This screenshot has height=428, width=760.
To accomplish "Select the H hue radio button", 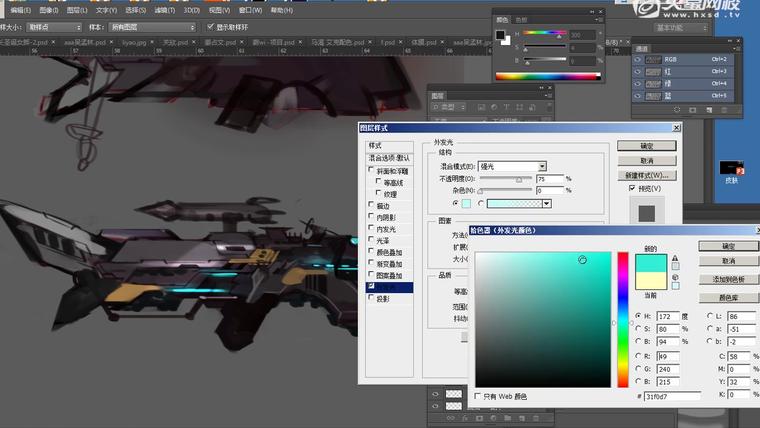I will coord(638,316).
